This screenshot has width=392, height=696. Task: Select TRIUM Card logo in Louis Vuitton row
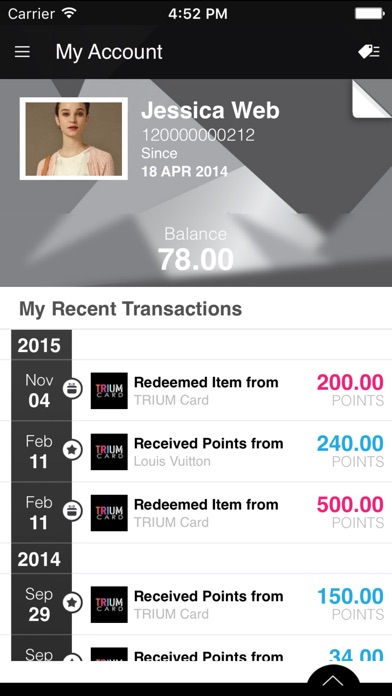click(109, 451)
